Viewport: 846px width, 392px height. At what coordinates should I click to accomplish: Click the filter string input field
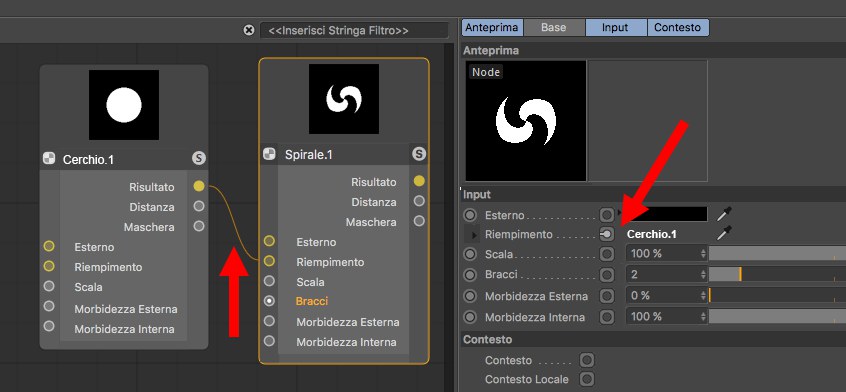(354, 31)
